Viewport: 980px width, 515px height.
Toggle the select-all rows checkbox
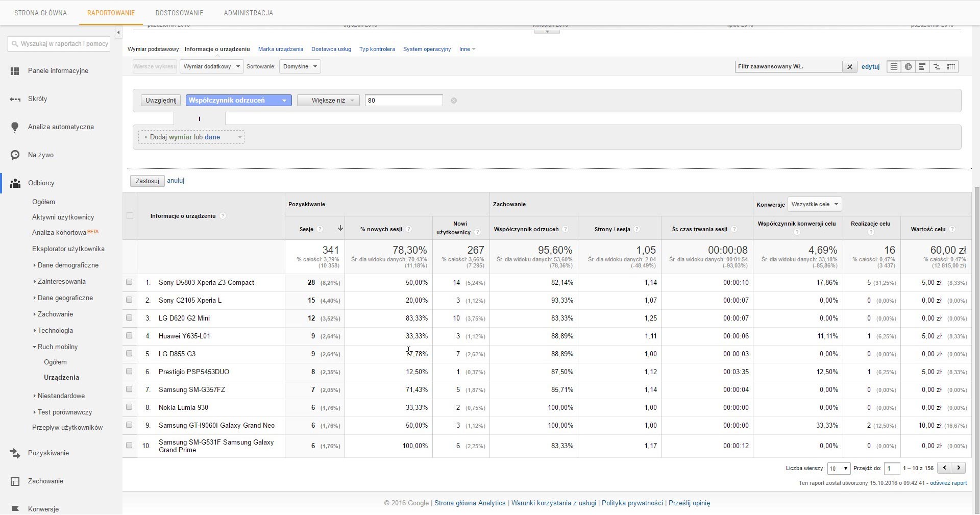point(130,216)
